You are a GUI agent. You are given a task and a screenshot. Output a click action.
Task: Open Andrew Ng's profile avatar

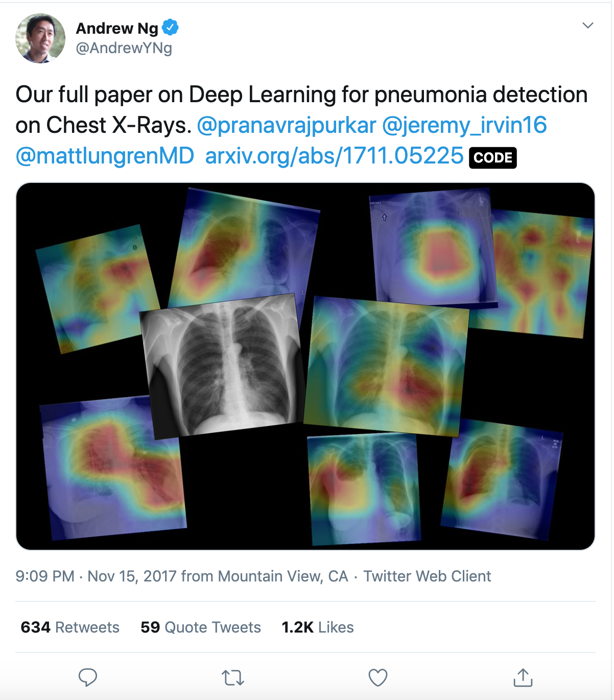(x=40, y=38)
